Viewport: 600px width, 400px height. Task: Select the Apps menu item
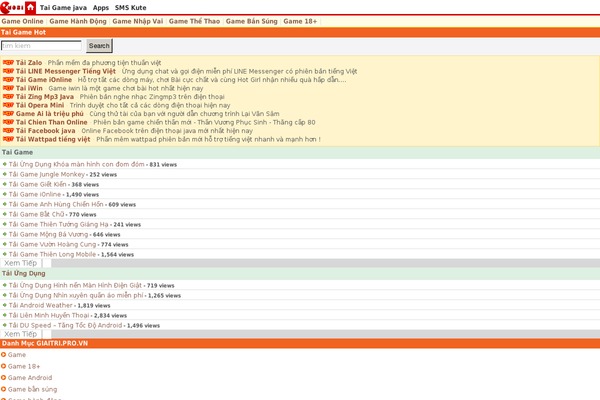click(101, 8)
